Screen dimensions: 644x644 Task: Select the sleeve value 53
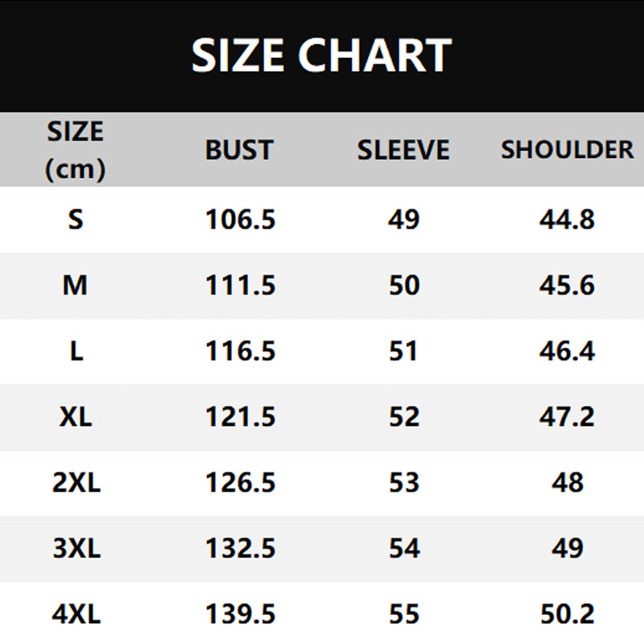404,483
